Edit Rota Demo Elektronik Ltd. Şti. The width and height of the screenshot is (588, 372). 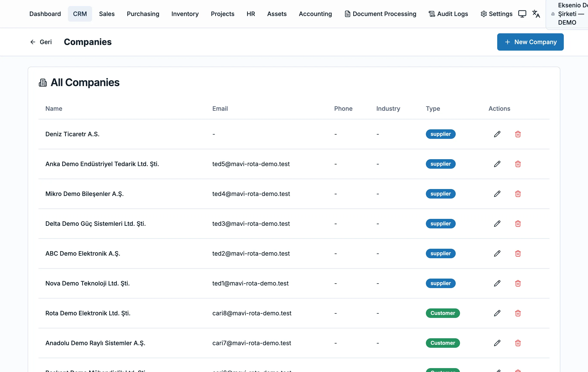[x=497, y=313]
